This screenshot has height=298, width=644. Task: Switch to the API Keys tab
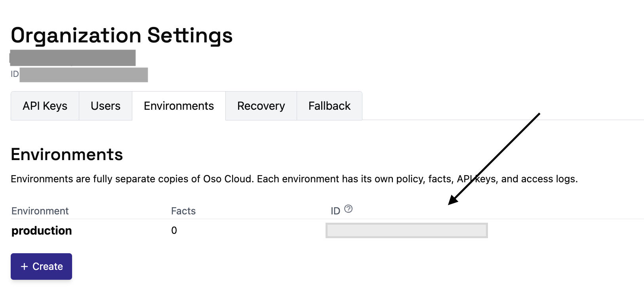click(44, 106)
